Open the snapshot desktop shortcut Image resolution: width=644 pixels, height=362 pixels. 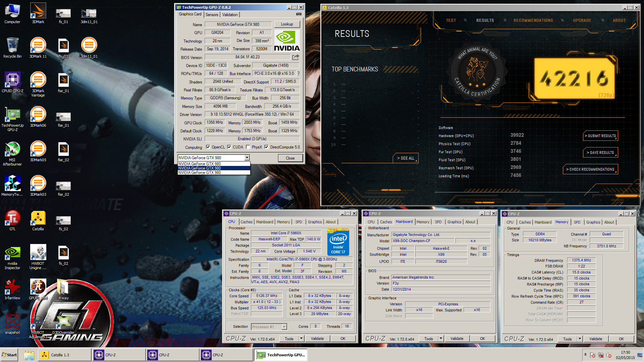pos(12,324)
